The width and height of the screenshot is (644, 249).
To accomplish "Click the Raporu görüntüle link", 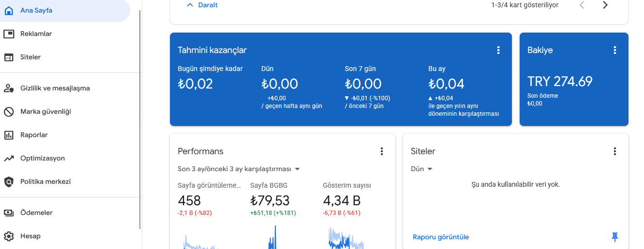I will pos(441,237).
